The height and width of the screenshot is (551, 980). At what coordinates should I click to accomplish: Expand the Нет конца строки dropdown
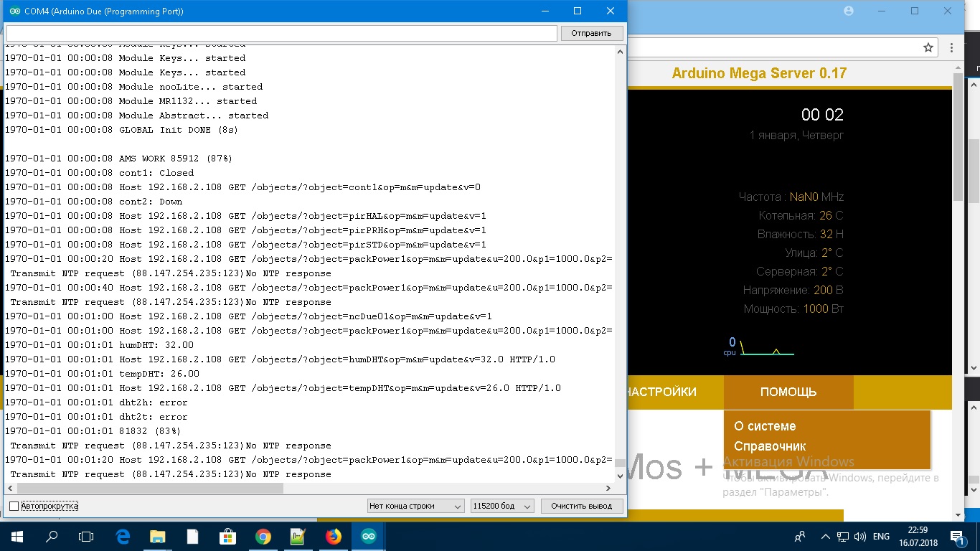coord(415,506)
